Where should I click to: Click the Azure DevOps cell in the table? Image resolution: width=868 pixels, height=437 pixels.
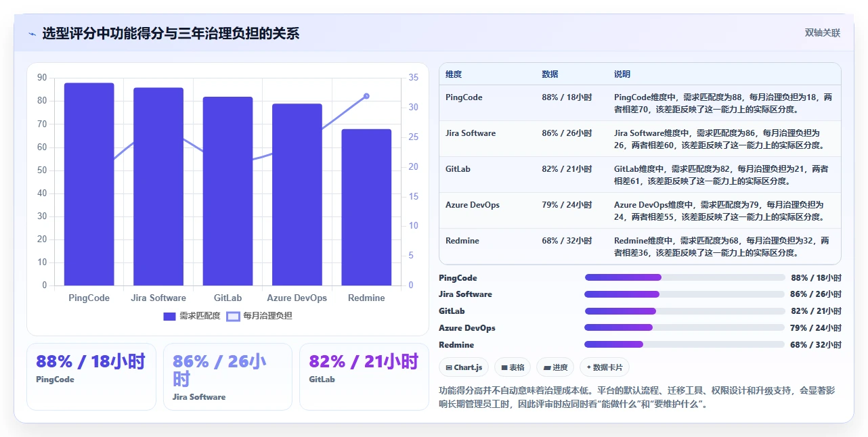click(x=473, y=205)
